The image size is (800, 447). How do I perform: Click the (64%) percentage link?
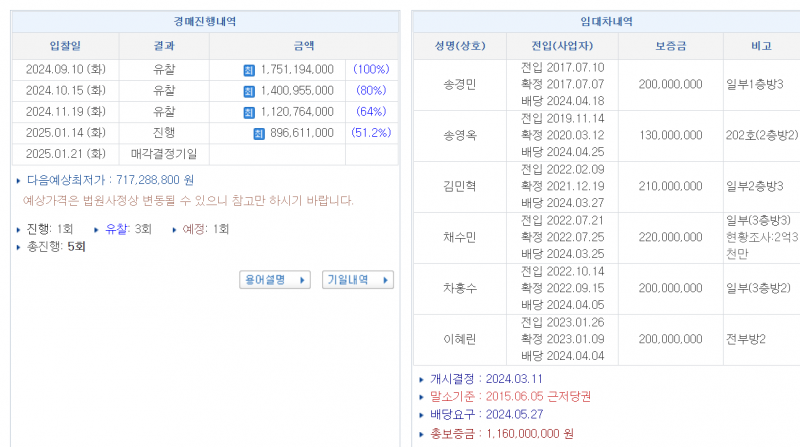371,112
